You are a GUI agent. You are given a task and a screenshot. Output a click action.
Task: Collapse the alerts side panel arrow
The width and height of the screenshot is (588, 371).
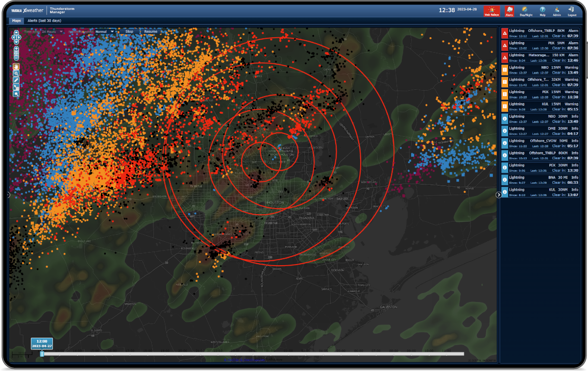coord(499,195)
